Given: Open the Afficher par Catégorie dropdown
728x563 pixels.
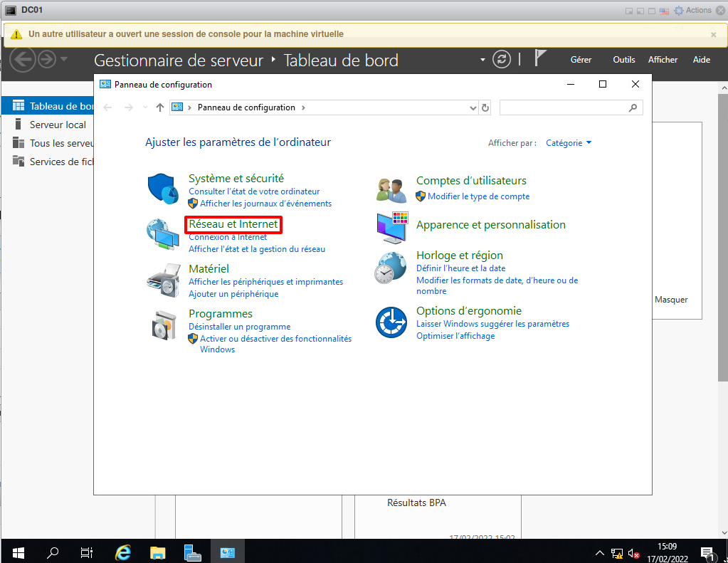Looking at the screenshot, I should pyautogui.click(x=569, y=143).
